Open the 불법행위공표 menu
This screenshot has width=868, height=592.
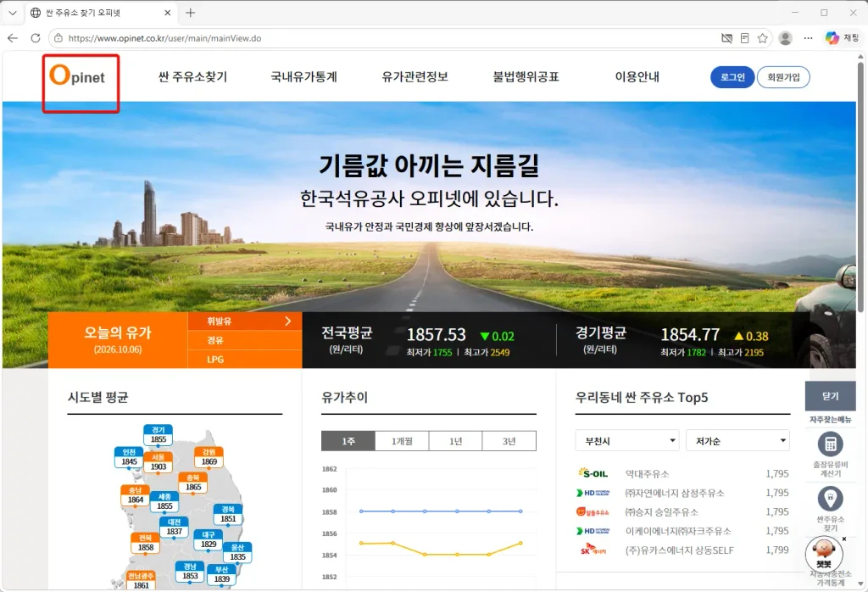click(526, 77)
